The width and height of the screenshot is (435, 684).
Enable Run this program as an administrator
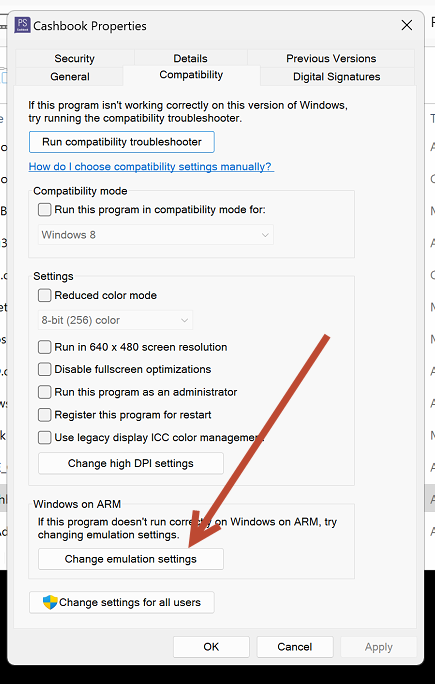[x=45, y=392]
